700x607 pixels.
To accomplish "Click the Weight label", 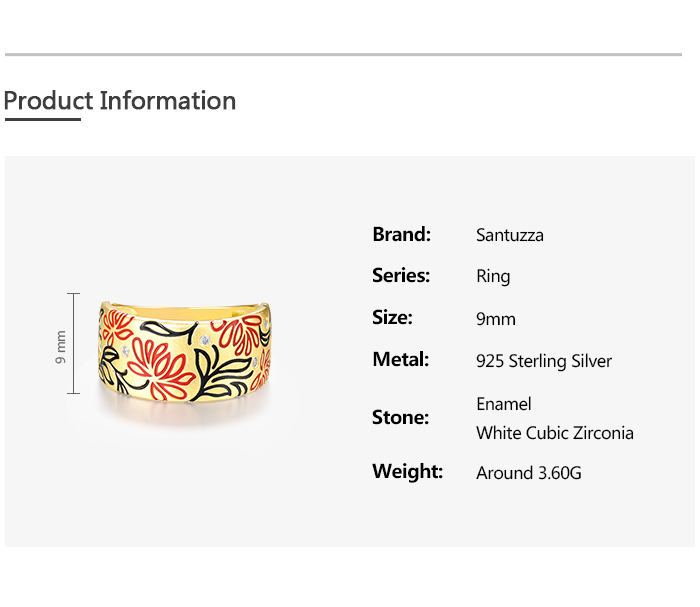I will click(x=407, y=471).
